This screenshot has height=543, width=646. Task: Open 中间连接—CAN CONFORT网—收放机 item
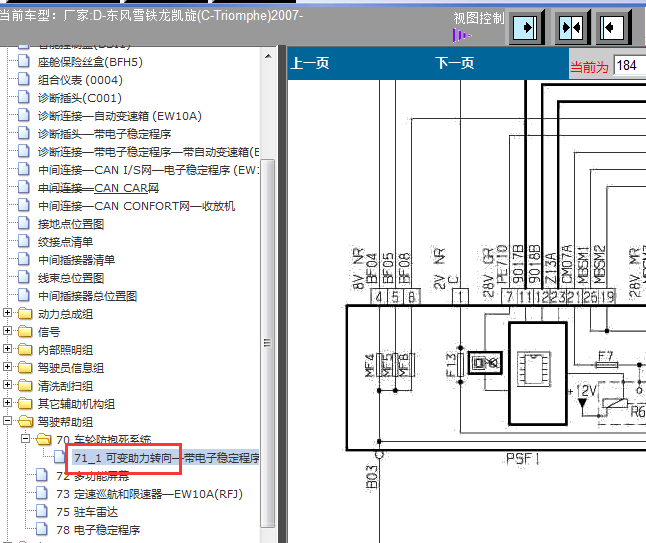(137, 206)
